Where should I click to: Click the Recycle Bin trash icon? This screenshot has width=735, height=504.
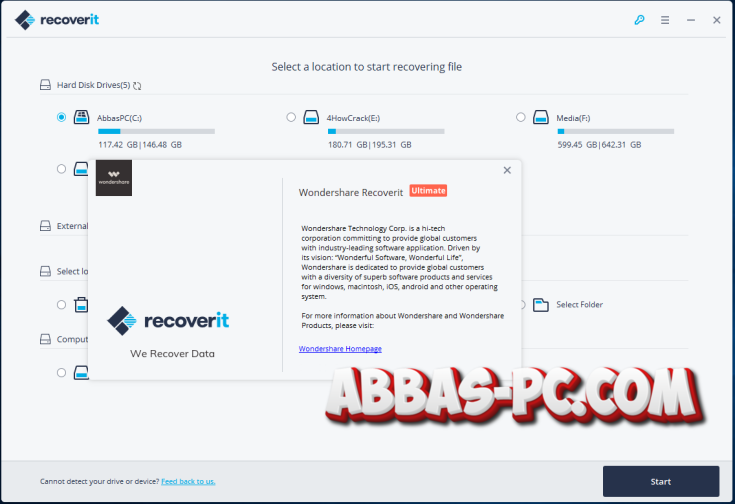click(x=81, y=305)
